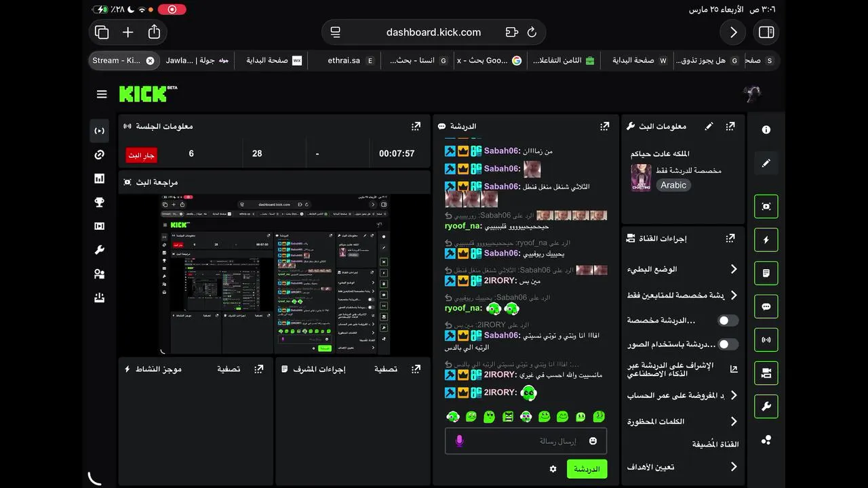Image resolution: width=868 pixels, height=488 pixels.
Task: Toggle the chat bubble widget icon
Action: click(766, 306)
